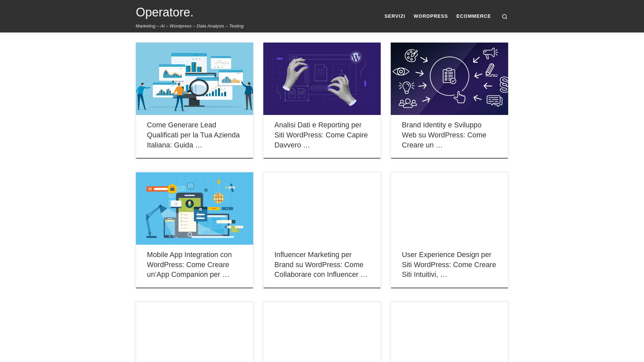Open the mobile app integration thumbnail
644x362 pixels.
click(x=194, y=208)
